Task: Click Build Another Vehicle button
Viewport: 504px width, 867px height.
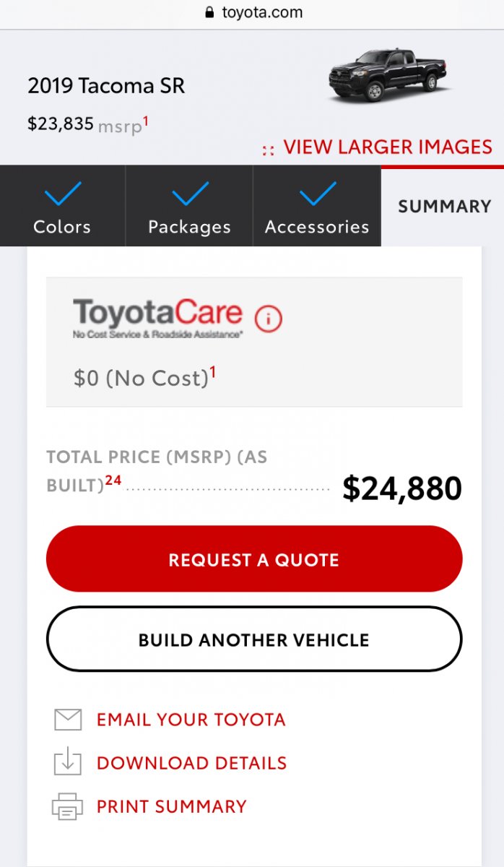Action: click(x=254, y=639)
